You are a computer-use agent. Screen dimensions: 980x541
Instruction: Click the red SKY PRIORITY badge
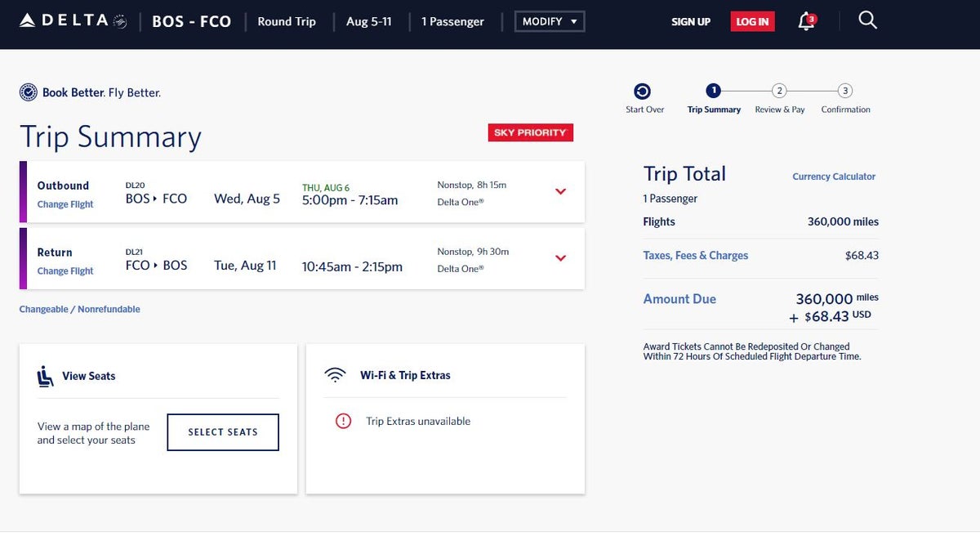(x=530, y=132)
